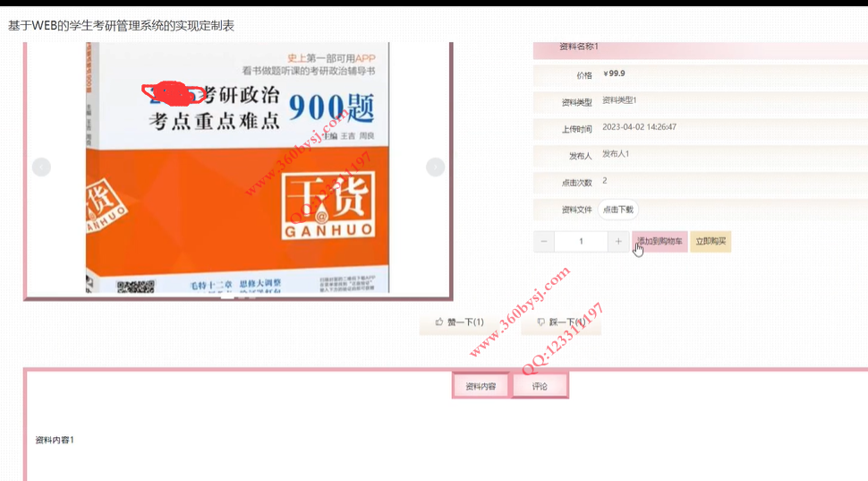Click 点击下载 file download button

pyautogui.click(x=617, y=210)
